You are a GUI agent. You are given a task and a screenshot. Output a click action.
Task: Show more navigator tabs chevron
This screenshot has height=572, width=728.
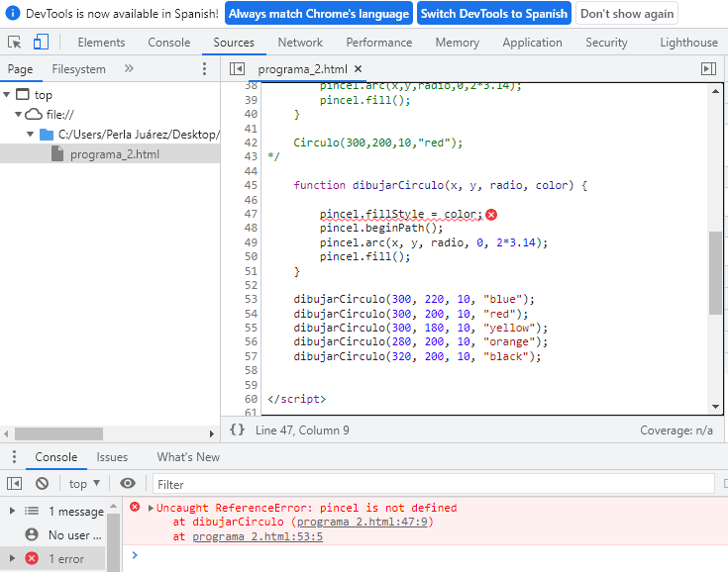coord(129,68)
